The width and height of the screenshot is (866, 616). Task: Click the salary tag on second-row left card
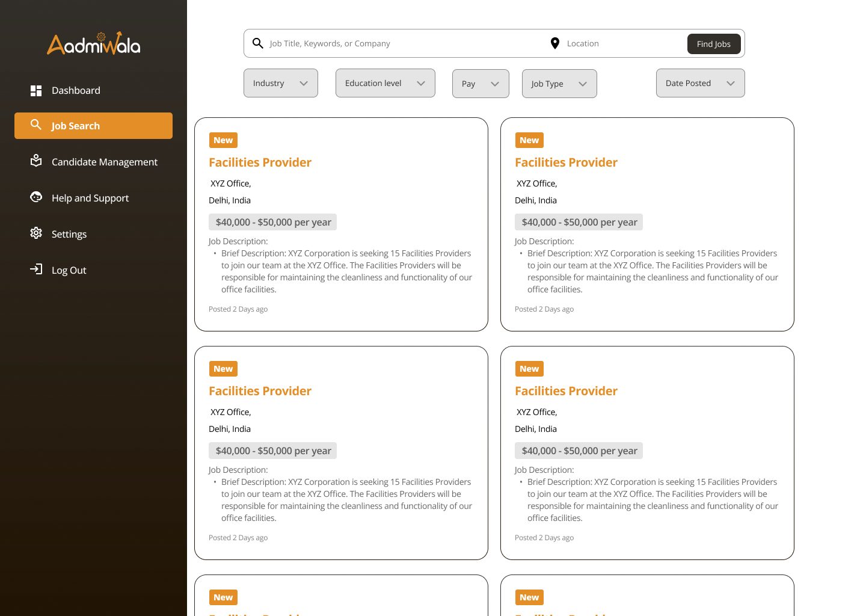click(x=272, y=451)
